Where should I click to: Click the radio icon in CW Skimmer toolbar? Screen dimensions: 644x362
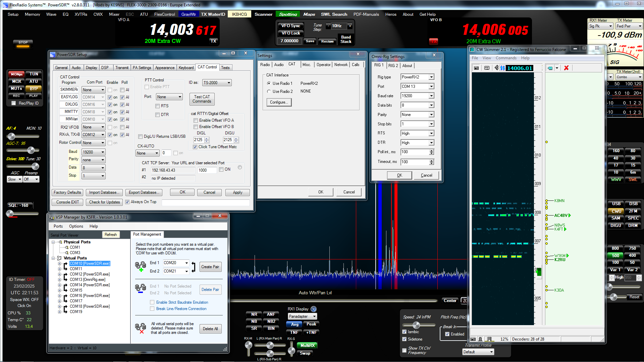[x=476, y=68]
